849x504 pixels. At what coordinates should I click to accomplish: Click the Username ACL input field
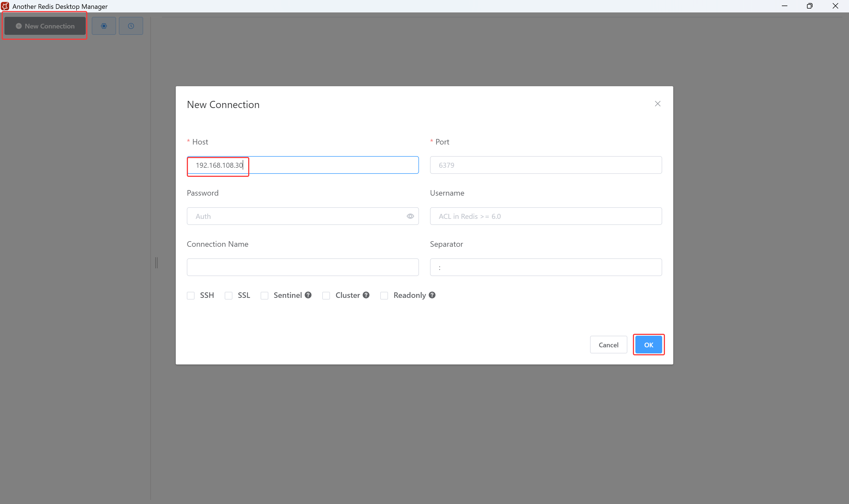(x=546, y=216)
